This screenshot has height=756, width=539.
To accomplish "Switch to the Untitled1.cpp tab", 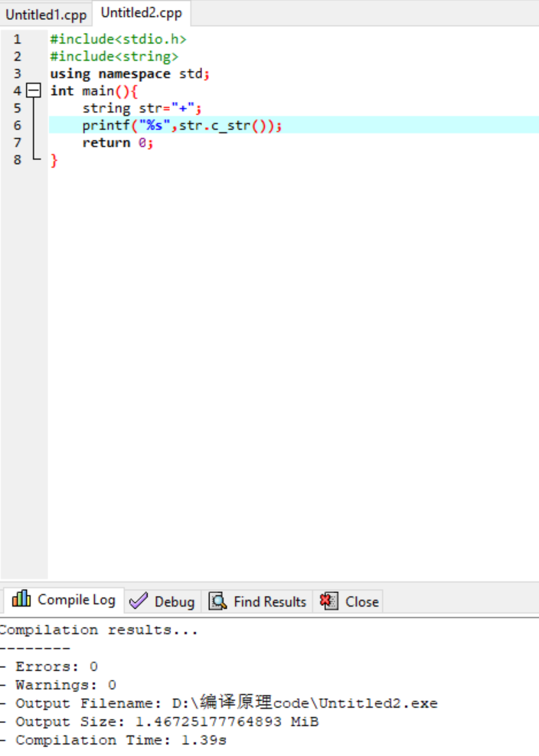I will click(46, 15).
